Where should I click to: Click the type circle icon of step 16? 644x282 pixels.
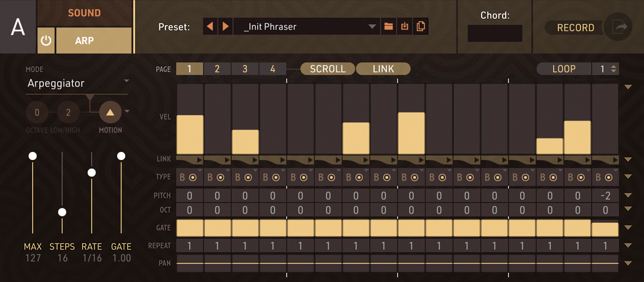pyautogui.click(x=609, y=178)
